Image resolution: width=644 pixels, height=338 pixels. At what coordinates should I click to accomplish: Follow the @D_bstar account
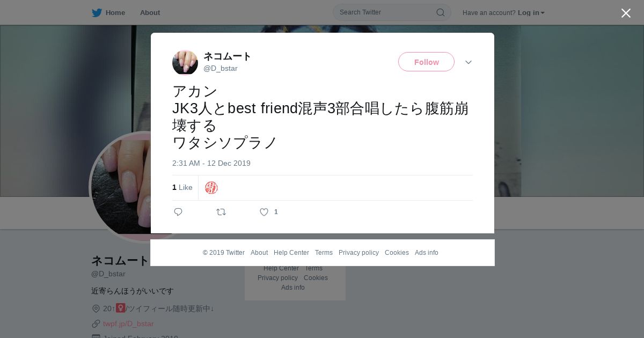(426, 62)
